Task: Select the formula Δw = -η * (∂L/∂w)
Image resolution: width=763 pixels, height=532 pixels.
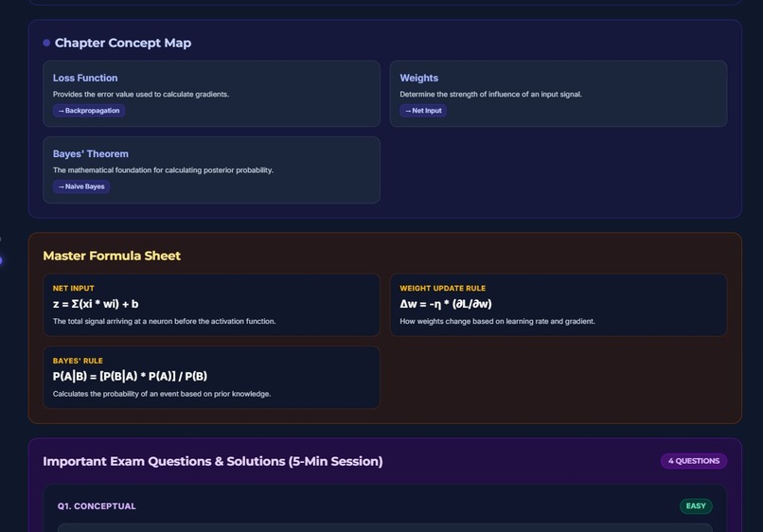Action: (x=446, y=304)
